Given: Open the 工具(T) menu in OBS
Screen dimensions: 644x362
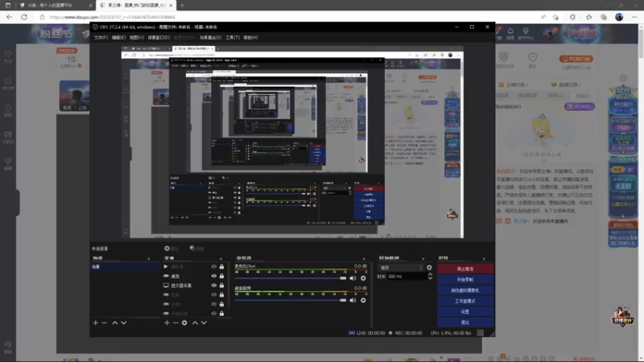Looking at the screenshot, I should pos(233,38).
